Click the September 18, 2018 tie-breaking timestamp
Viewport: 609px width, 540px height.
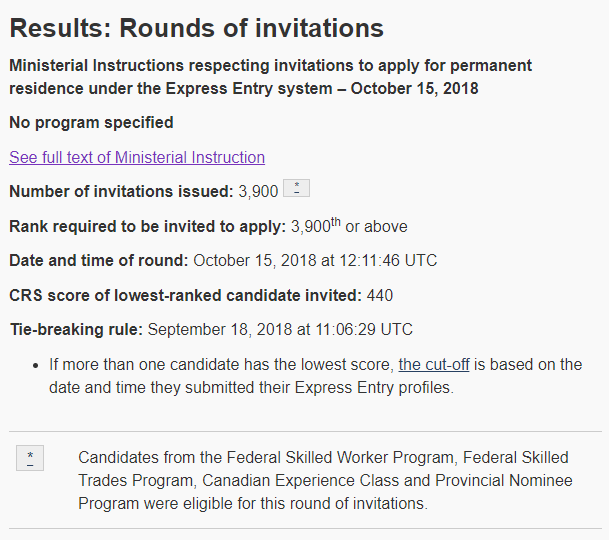(280, 330)
